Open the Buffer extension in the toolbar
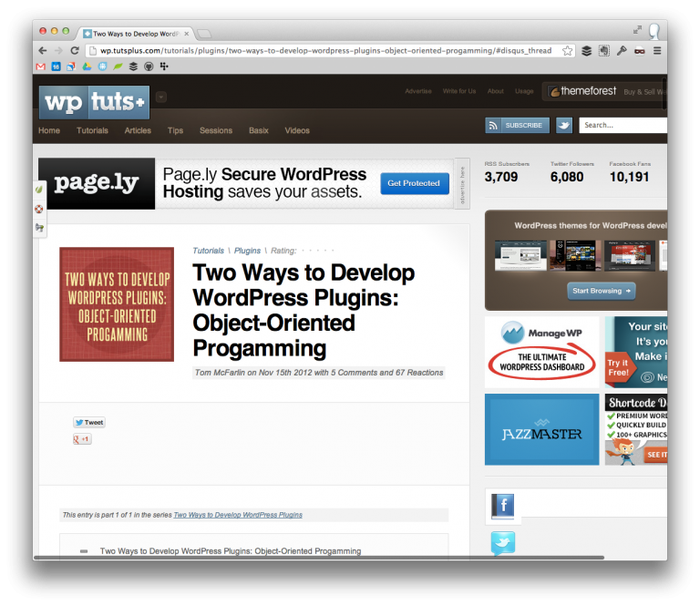Screen dimensions: 700x606 (587, 51)
